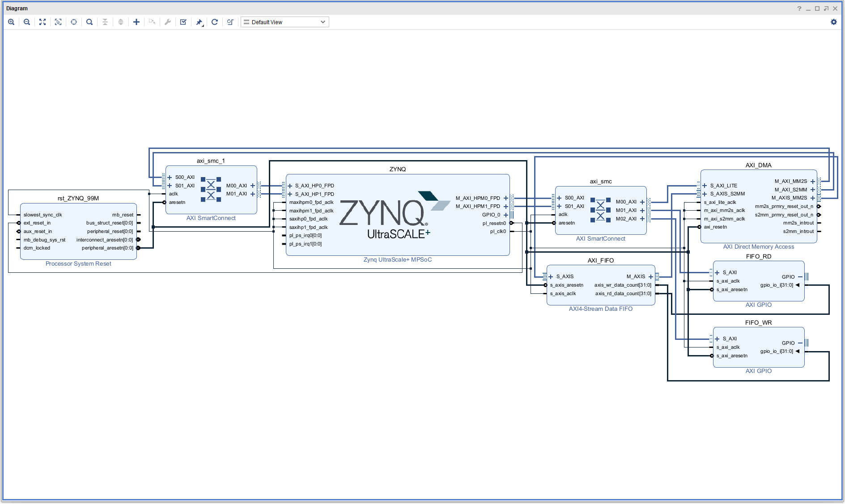Click the Diagram panel title

17,8
